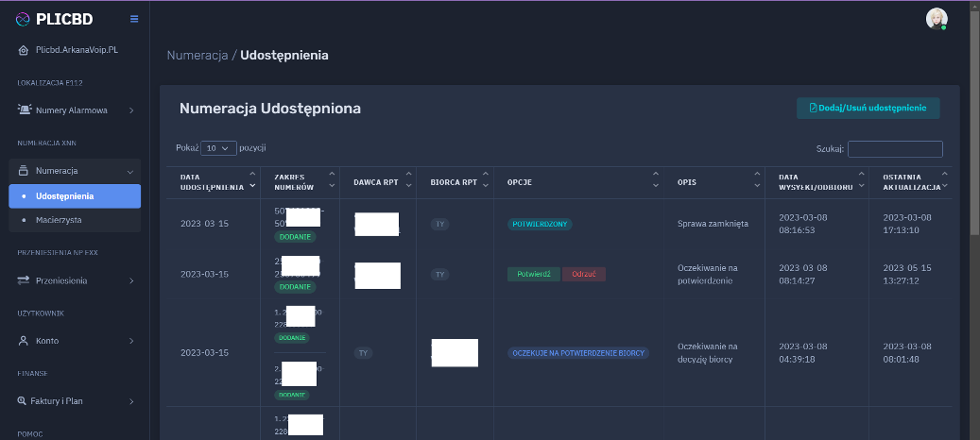Expand the Numery Alarmowa submenu
Screen dimensions: 980x440
pyautogui.click(x=130, y=110)
